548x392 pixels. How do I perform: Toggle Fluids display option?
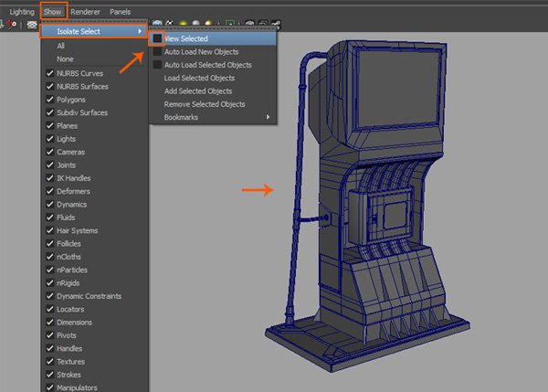(49, 217)
